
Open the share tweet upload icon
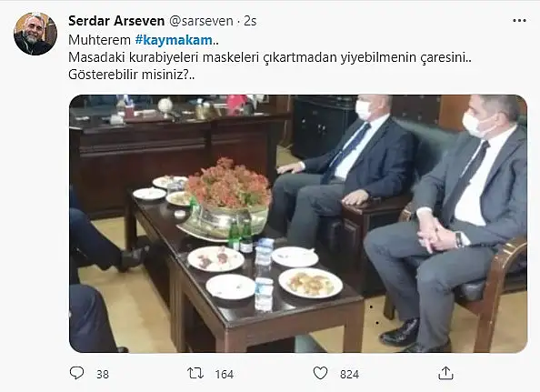[445, 373]
